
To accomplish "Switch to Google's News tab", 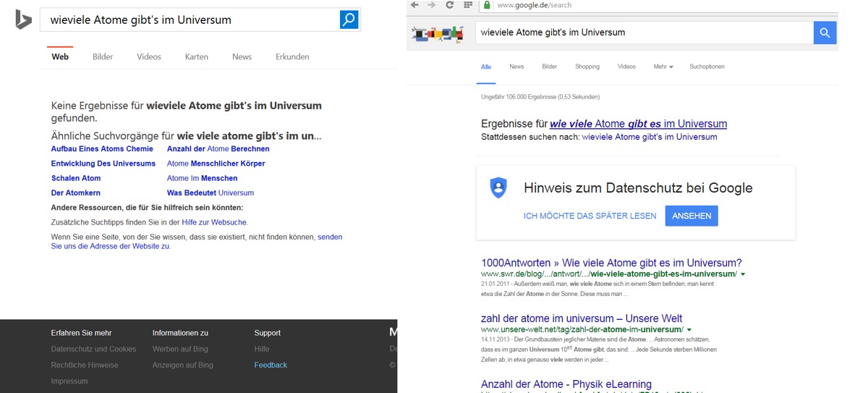I will [x=516, y=67].
